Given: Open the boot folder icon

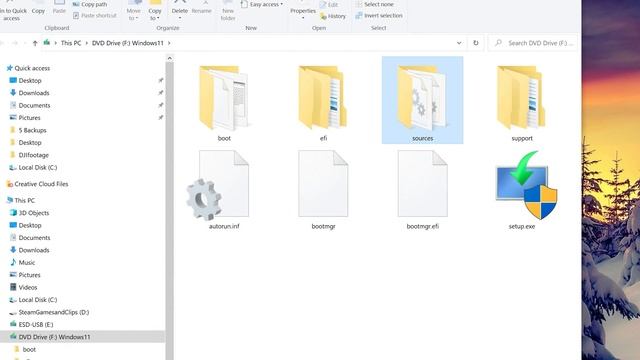Looking at the screenshot, I should (x=224, y=97).
